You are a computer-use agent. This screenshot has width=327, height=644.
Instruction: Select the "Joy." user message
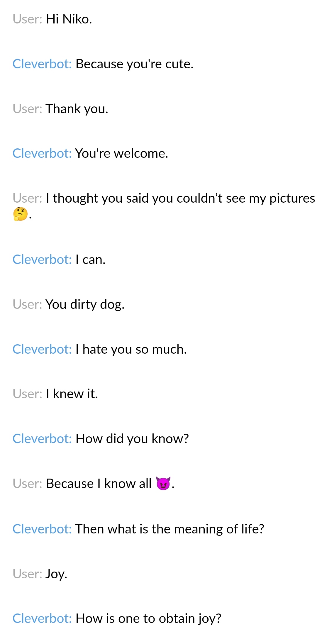click(56, 574)
